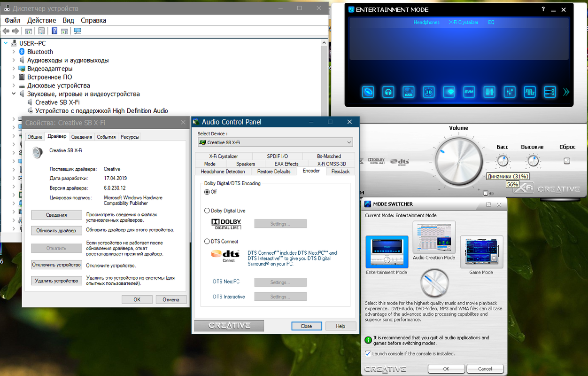Open the settings sliders icon in Entertainment Mode
588x376 pixels.
pyautogui.click(x=550, y=92)
